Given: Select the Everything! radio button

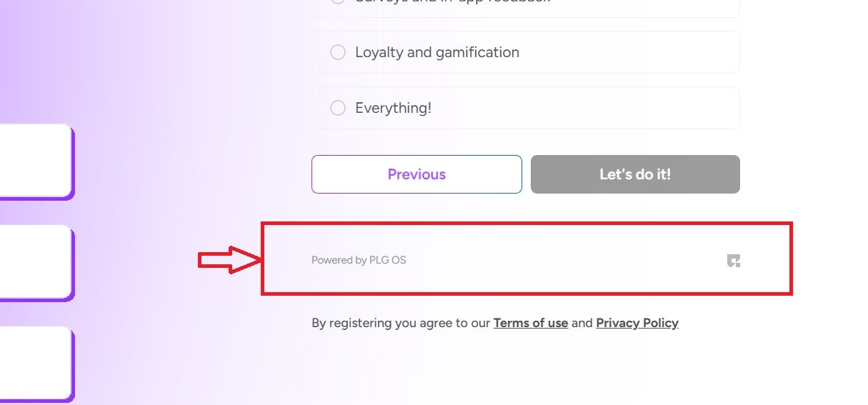Looking at the screenshot, I should pos(338,108).
